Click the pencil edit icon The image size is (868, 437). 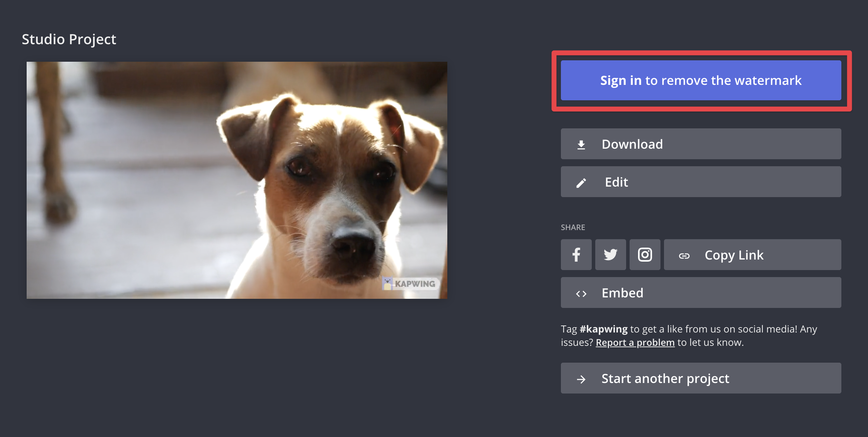tap(581, 183)
